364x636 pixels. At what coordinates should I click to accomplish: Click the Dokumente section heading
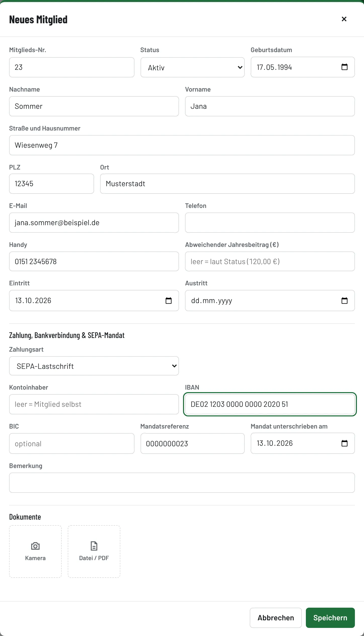click(25, 517)
